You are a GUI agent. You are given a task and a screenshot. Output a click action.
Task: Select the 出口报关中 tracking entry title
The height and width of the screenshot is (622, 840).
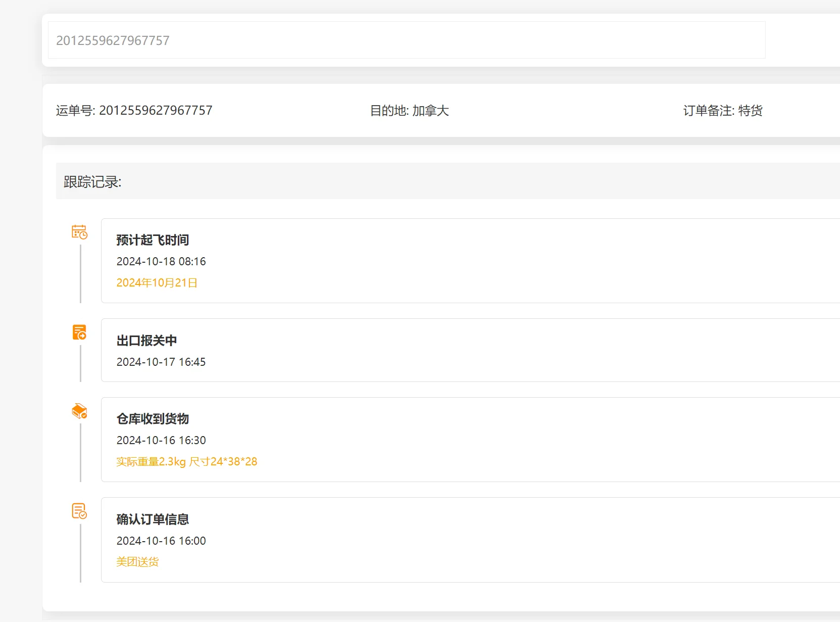146,341
